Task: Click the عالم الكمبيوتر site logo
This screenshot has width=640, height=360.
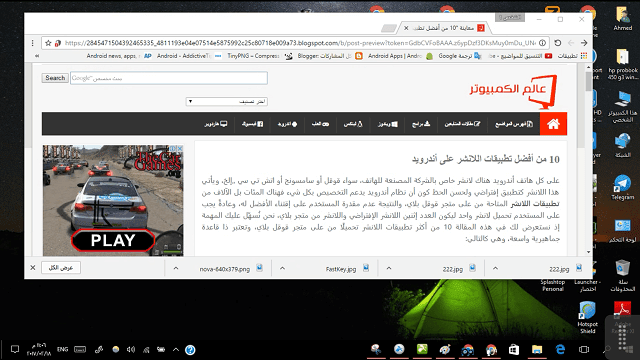Action: [x=513, y=91]
